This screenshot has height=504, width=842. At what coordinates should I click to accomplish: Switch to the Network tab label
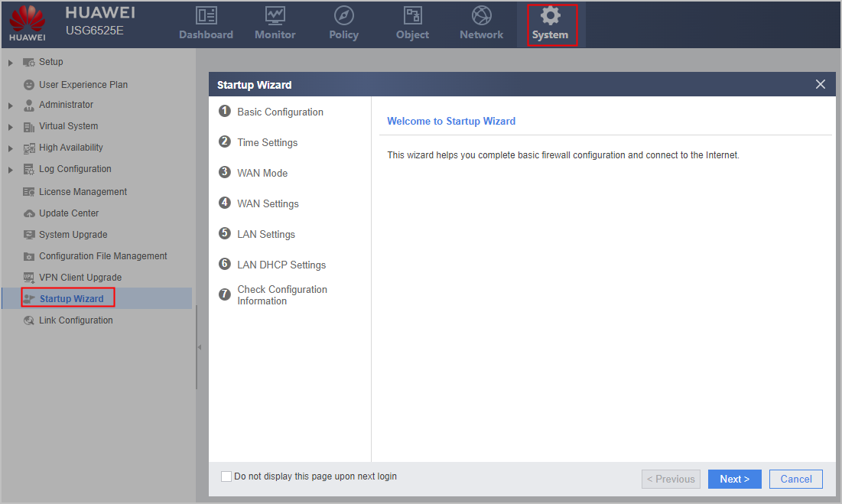482,35
